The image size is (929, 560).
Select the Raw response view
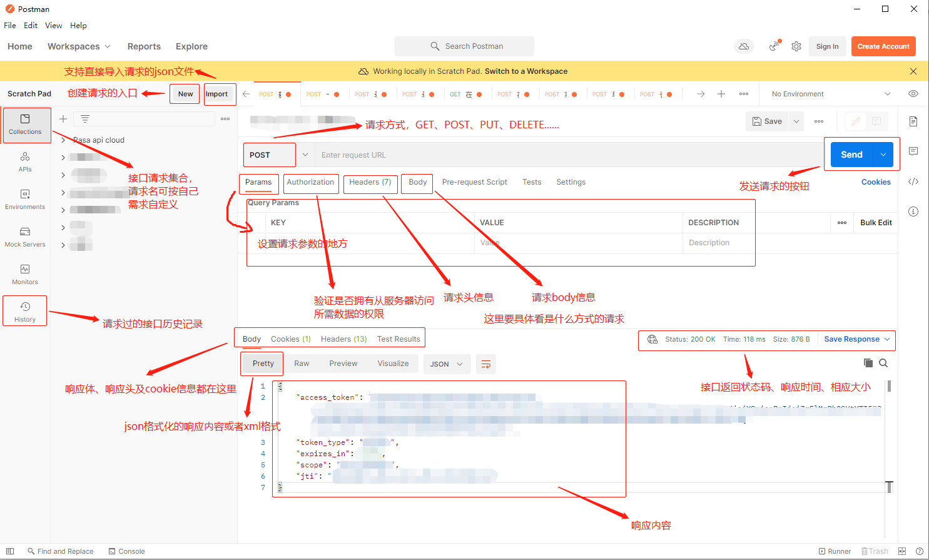[x=302, y=364]
